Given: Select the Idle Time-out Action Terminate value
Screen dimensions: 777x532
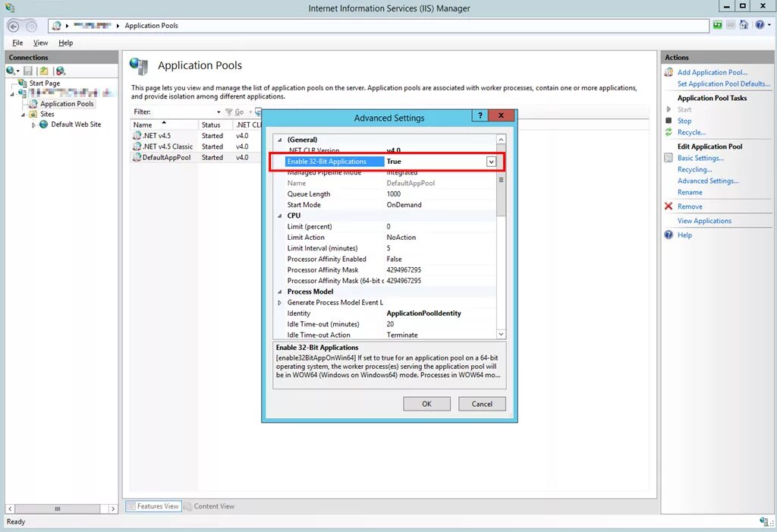Looking at the screenshot, I should (x=402, y=335).
